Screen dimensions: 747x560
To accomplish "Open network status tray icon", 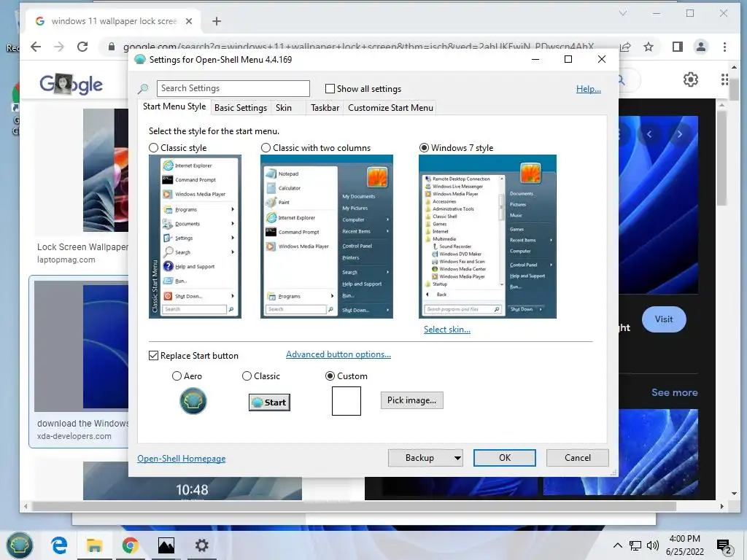I will (635, 545).
